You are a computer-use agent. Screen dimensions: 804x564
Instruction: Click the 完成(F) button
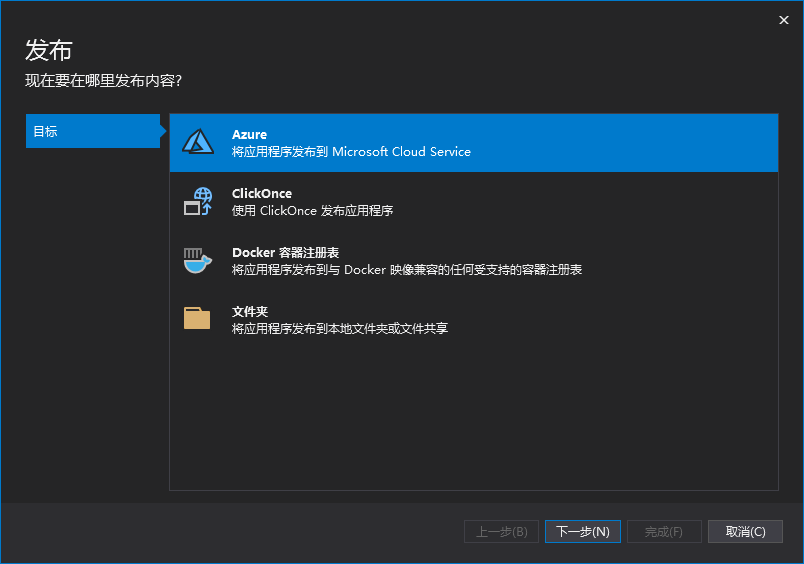click(x=664, y=532)
